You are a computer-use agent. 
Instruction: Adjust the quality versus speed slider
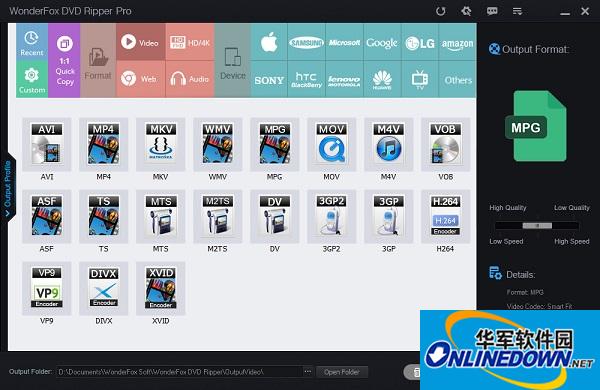pyautogui.click(x=537, y=226)
